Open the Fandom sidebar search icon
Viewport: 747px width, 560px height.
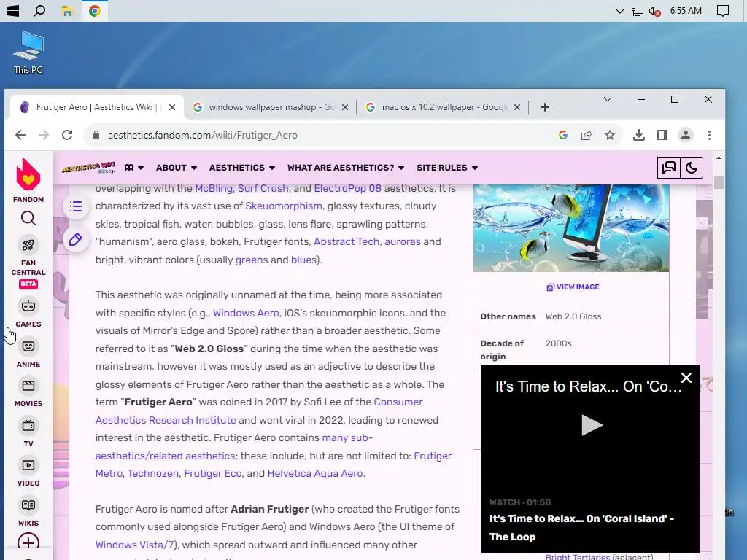28,219
